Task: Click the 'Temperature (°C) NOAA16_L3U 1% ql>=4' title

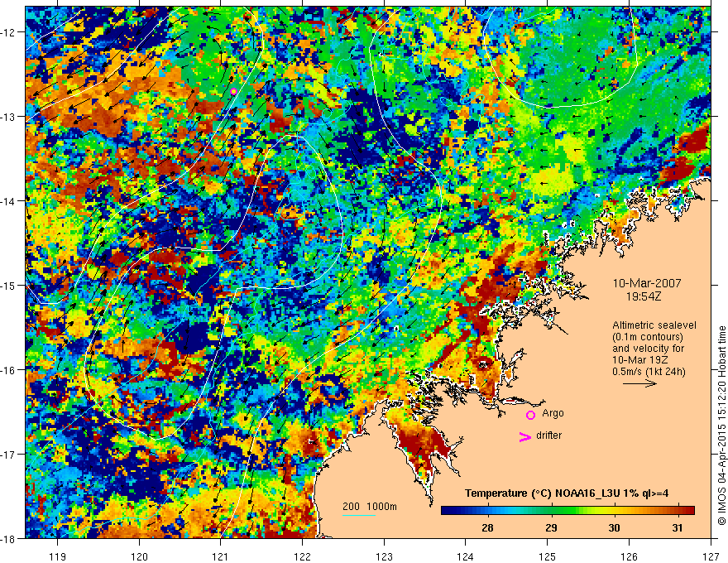Action: pyautogui.click(x=567, y=493)
